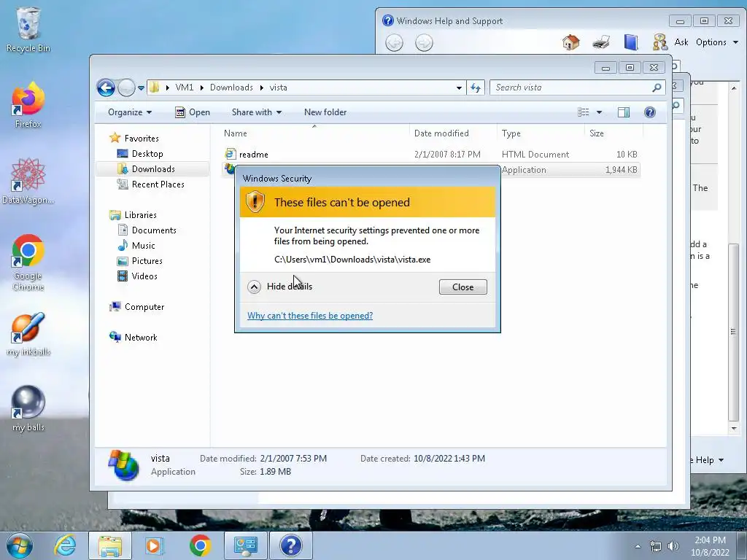The image size is (747, 560).
Task: Click the taskbar clock showing 2:04 PM
Action: click(x=710, y=546)
